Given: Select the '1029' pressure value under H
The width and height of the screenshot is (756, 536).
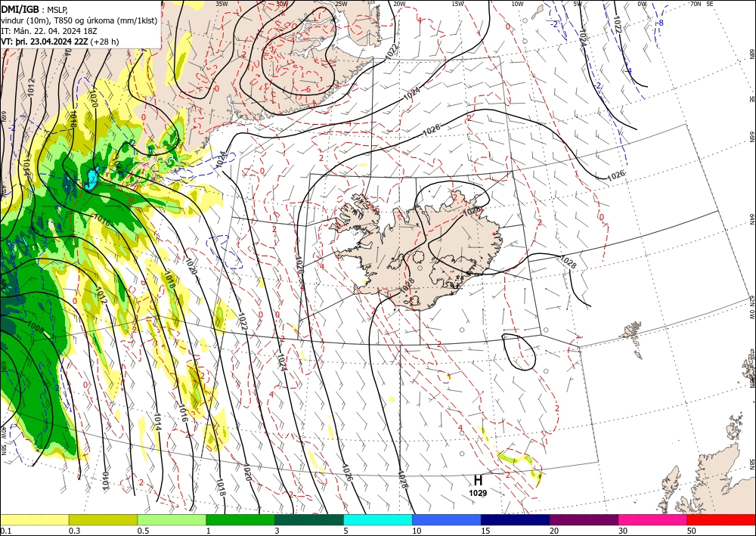Looking at the screenshot, I should coord(478,493).
